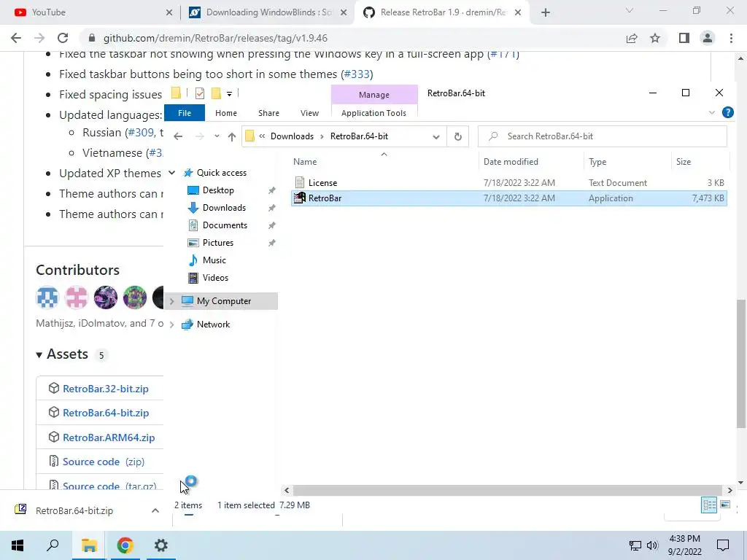Open Chrome tab search dropdown
The width and height of the screenshot is (747, 560).
point(630,10)
